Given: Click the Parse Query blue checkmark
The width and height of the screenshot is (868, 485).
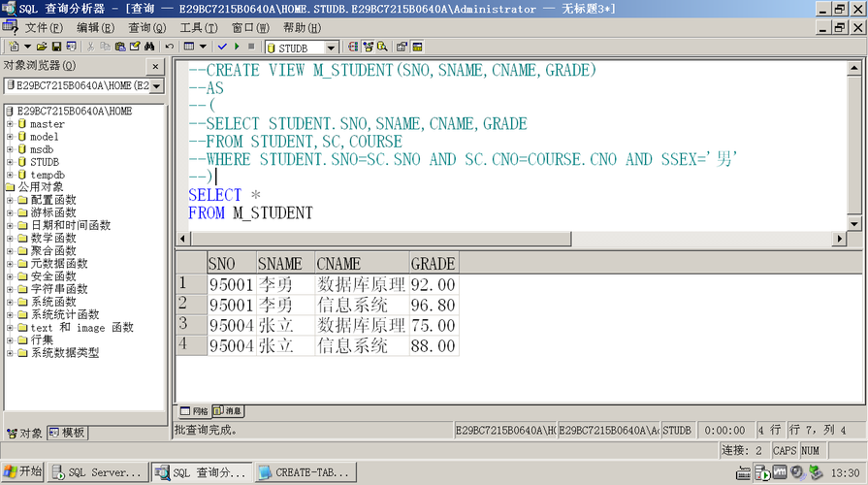Looking at the screenshot, I should tap(222, 48).
